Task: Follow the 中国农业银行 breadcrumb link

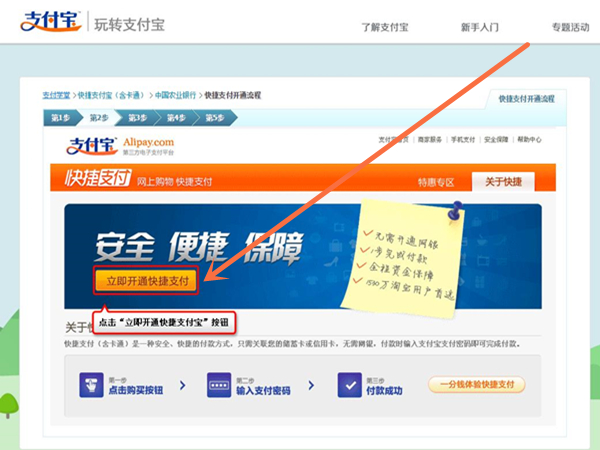Action: [175, 95]
